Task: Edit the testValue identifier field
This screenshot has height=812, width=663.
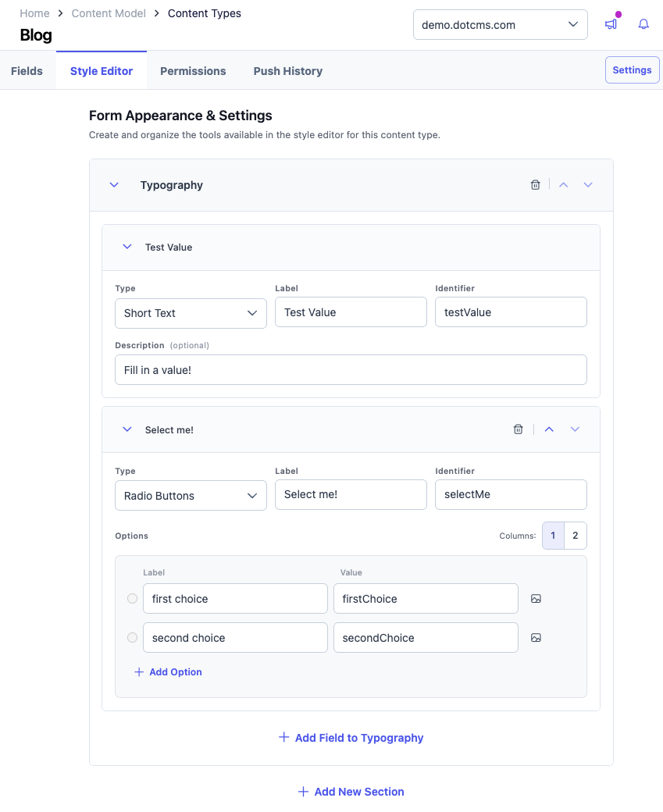Action: tap(511, 312)
